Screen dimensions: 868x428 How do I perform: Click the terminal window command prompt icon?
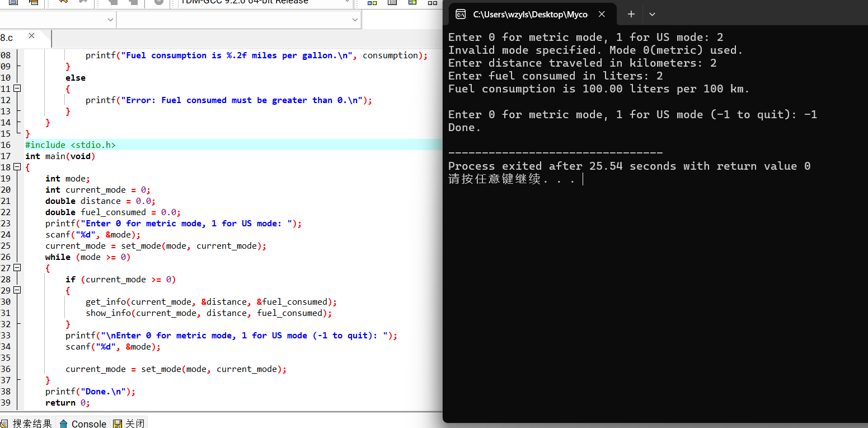click(x=461, y=15)
